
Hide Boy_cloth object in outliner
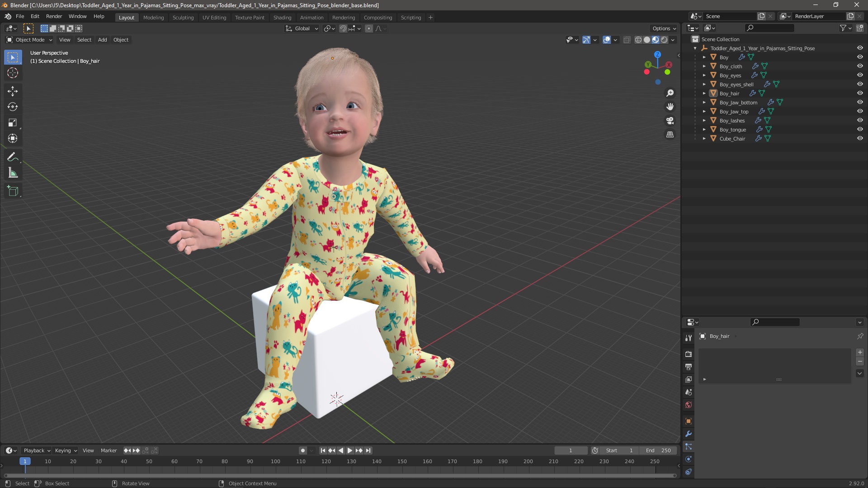[x=860, y=66]
